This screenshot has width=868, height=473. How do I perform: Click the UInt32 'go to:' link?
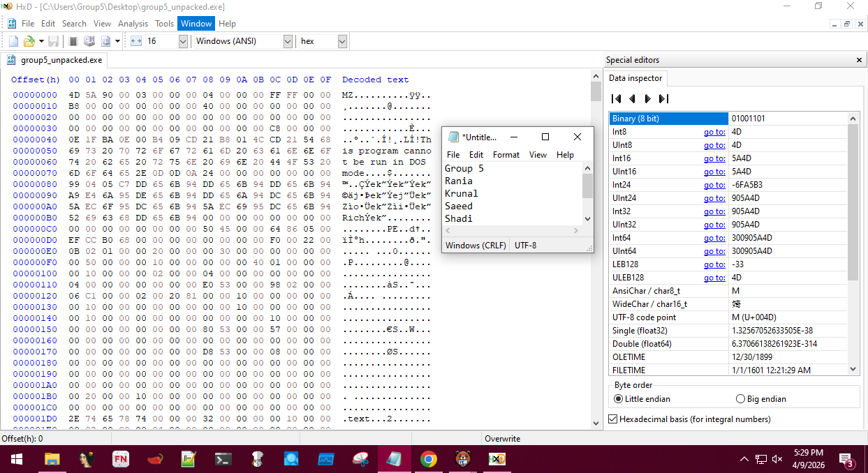[714, 225]
